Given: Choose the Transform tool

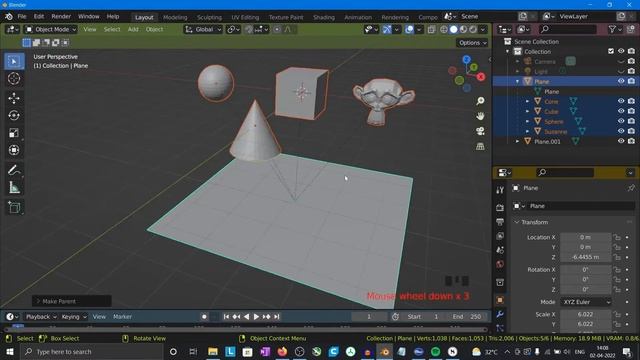Looking at the screenshot, I should [14, 150].
